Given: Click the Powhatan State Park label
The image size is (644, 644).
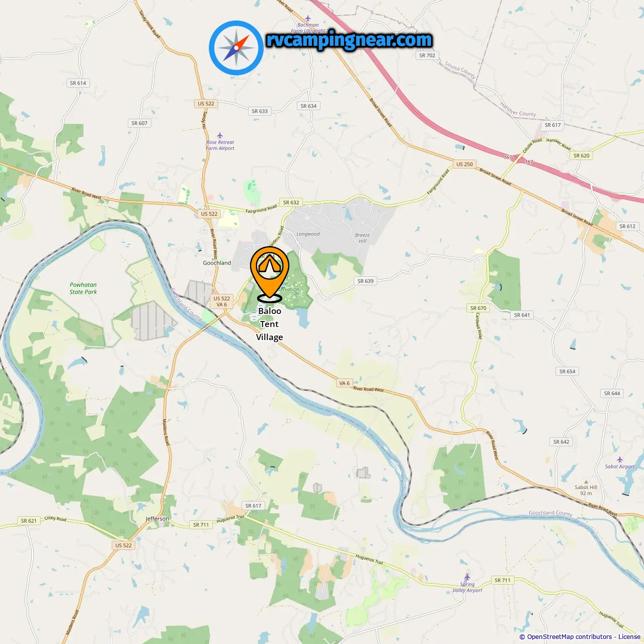Looking at the screenshot, I should [x=83, y=288].
